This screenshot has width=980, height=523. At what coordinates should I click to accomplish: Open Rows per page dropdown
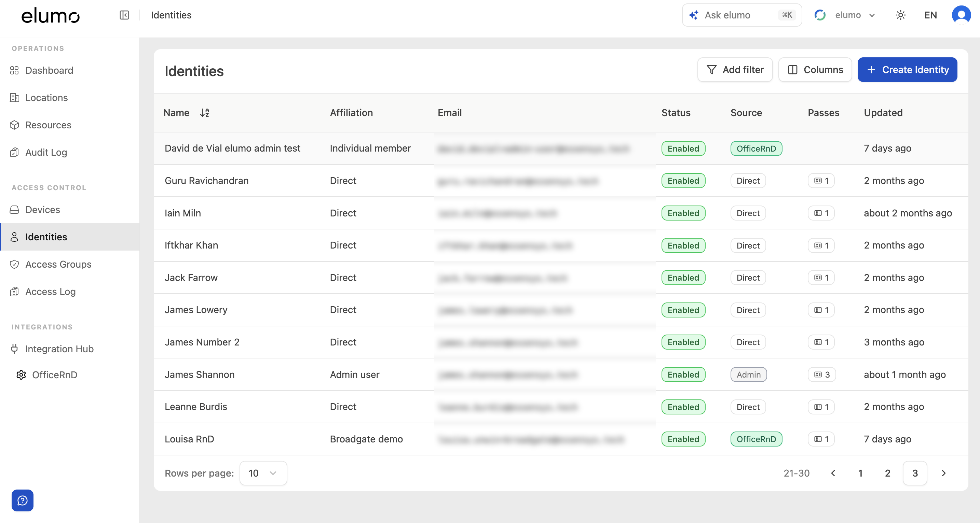click(x=263, y=473)
